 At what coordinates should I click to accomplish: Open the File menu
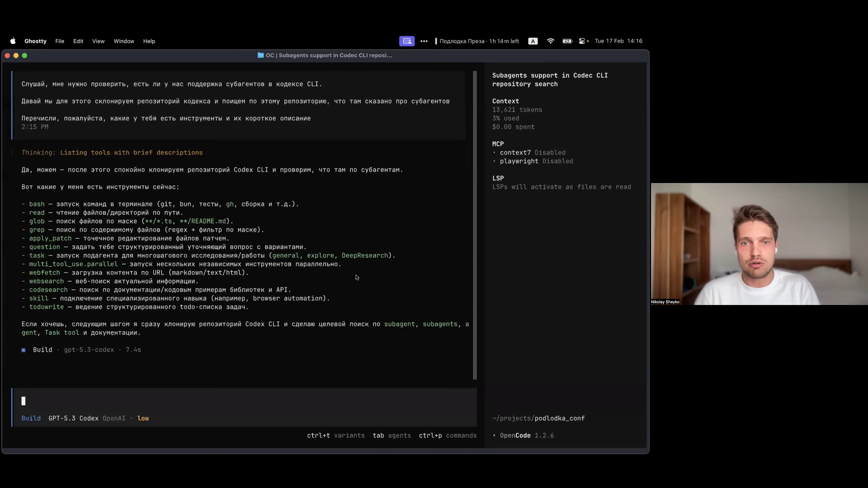[60, 41]
